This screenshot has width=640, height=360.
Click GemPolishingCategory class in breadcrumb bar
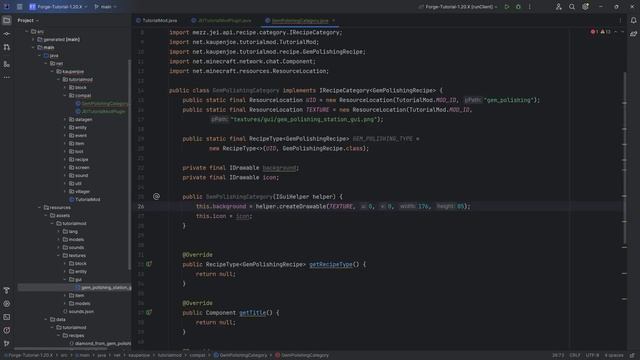241,356
